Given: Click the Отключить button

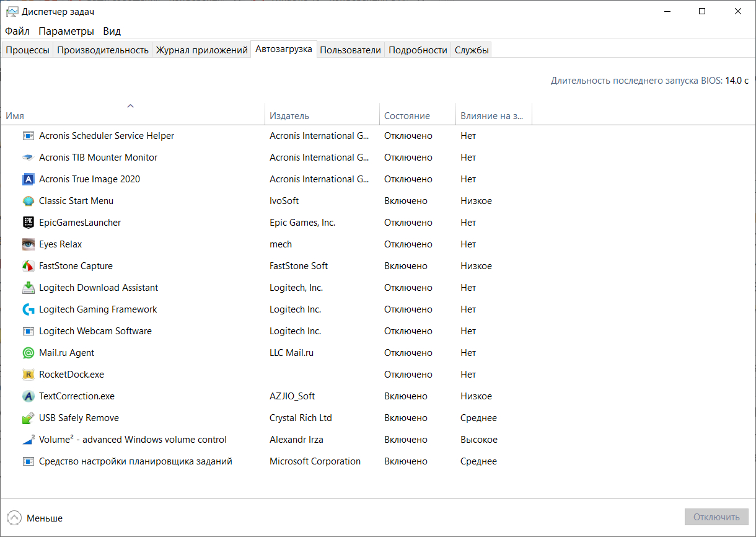Looking at the screenshot, I should point(716,517).
